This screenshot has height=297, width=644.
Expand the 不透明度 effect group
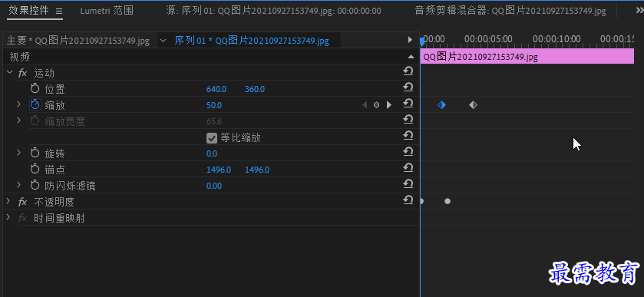[x=8, y=201]
